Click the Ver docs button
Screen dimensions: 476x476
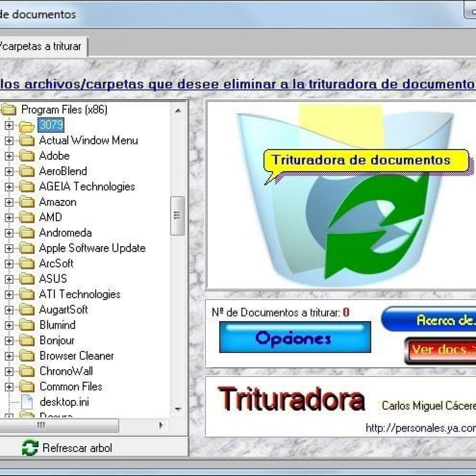[x=440, y=350]
